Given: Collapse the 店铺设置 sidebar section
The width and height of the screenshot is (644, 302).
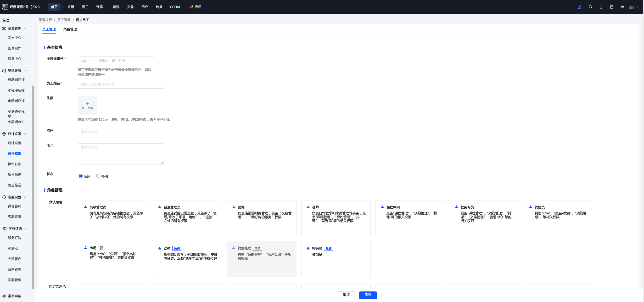Looking at the screenshot, I should [x=25, y=134].
